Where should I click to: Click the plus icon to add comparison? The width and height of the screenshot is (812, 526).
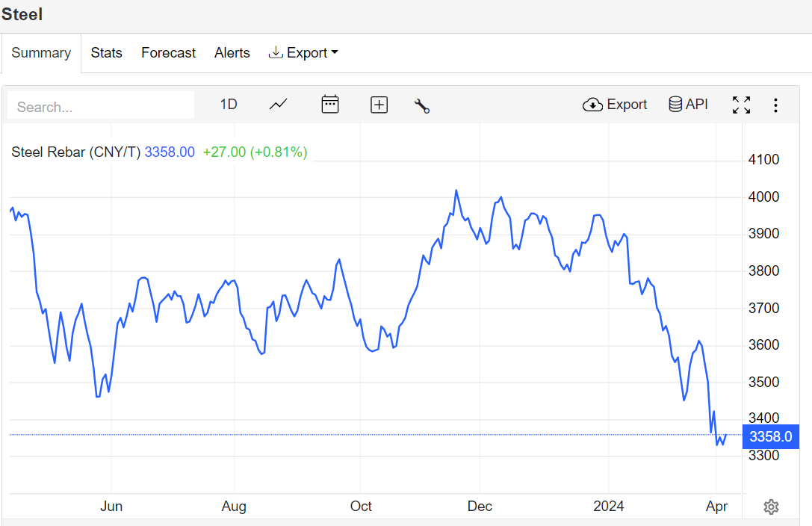coord(379,105)
